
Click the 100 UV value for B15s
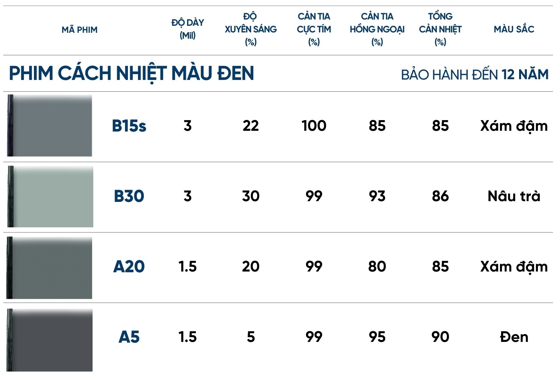(x=314, y=126)
